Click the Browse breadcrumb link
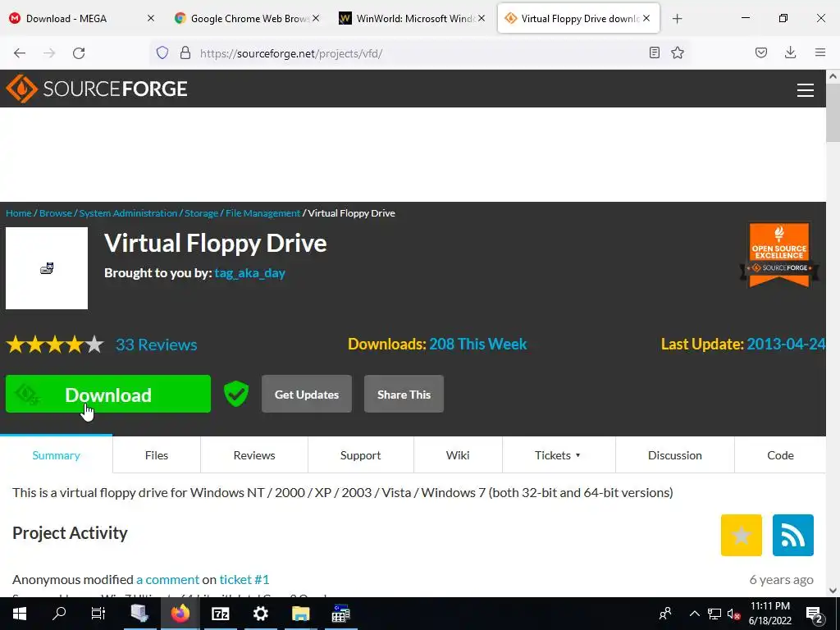The image size is (840, 630). (56, 212)
